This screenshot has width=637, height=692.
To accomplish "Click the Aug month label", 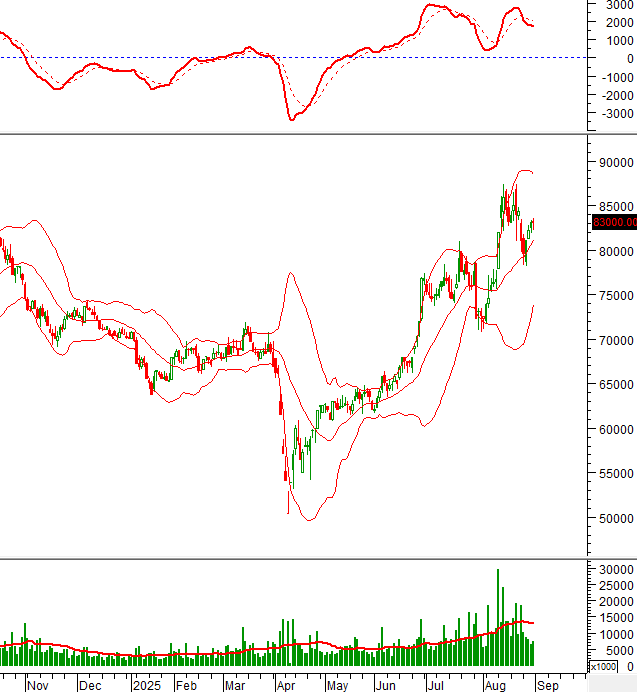I will 495,686.
